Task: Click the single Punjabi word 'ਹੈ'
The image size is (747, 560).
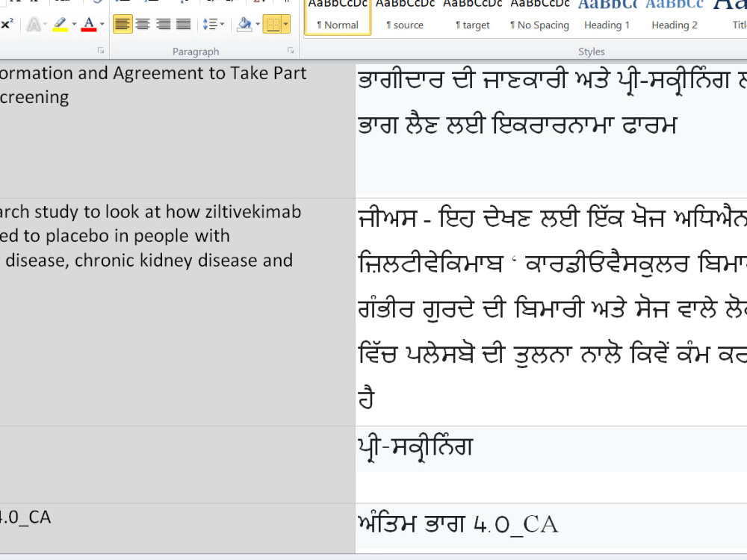Action: point(366,397)
